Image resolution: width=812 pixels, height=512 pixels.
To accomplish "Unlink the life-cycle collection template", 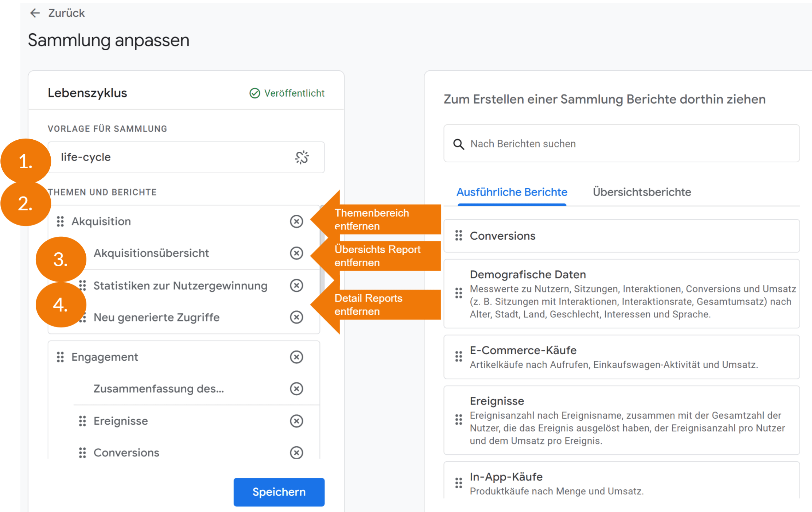I will tap(302, 158).
